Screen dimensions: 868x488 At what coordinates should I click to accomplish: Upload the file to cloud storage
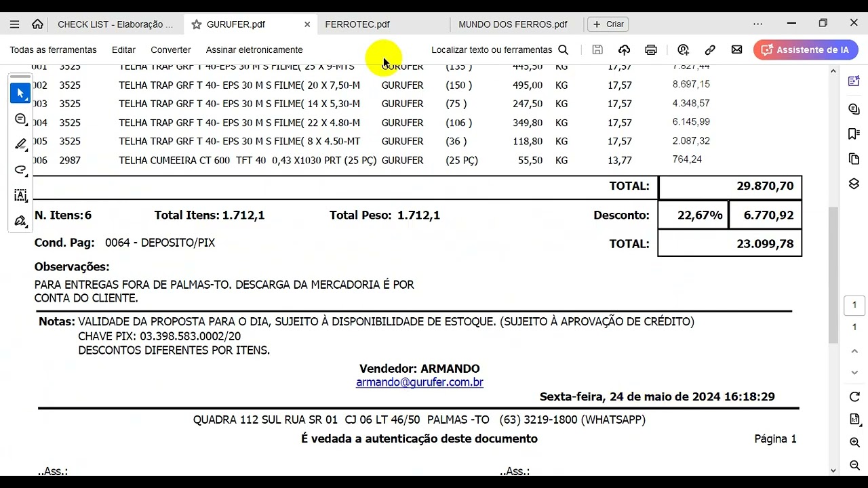pyautogui.click(x=624, y=49)
